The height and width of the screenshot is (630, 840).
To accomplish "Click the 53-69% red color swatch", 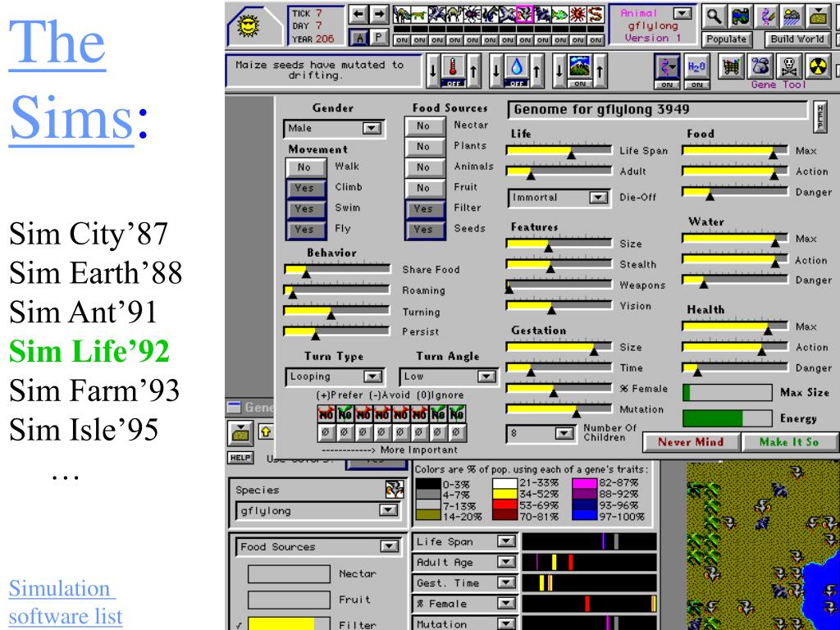I will (504, 505).
